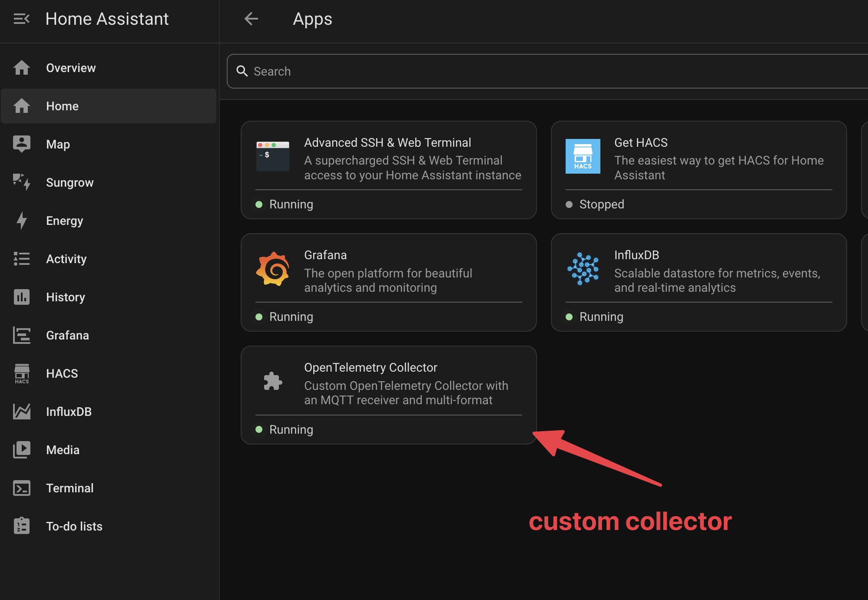Open To-do lists
Screen dimensions: 868x600
click(x=109, y=526)
